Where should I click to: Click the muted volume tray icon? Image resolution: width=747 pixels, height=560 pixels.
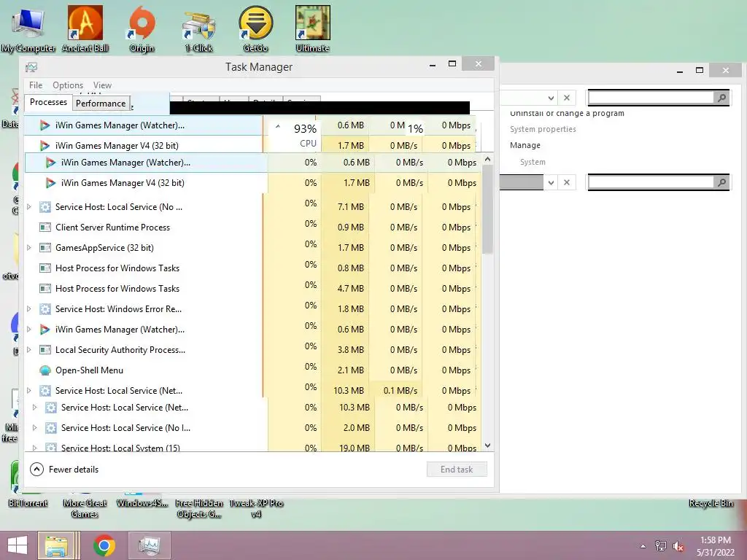pos(678,545)
